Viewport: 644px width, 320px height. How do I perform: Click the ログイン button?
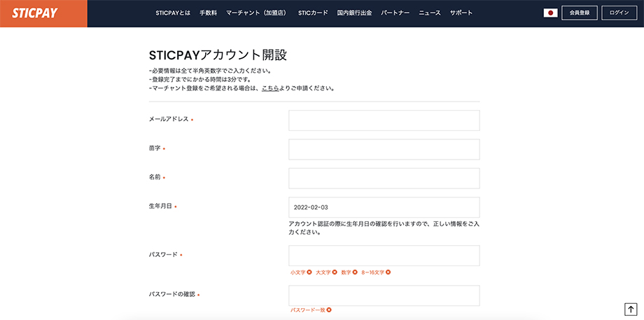619,13
